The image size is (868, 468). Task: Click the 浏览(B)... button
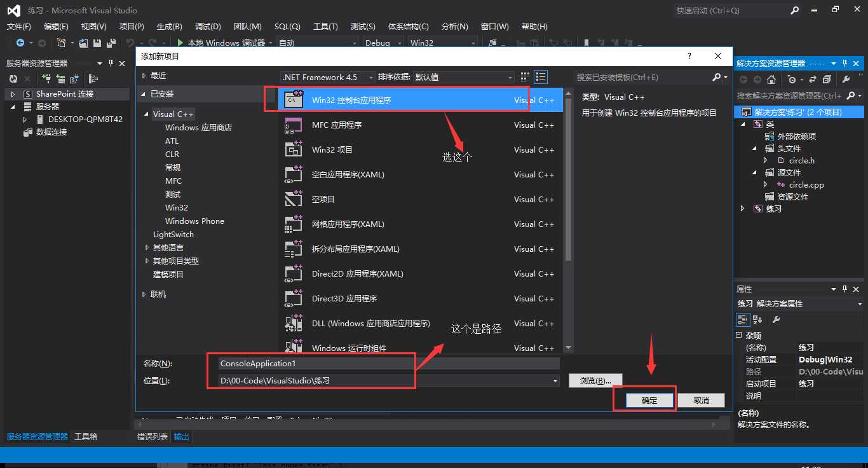pyautogui.click(x=595, y=381)
